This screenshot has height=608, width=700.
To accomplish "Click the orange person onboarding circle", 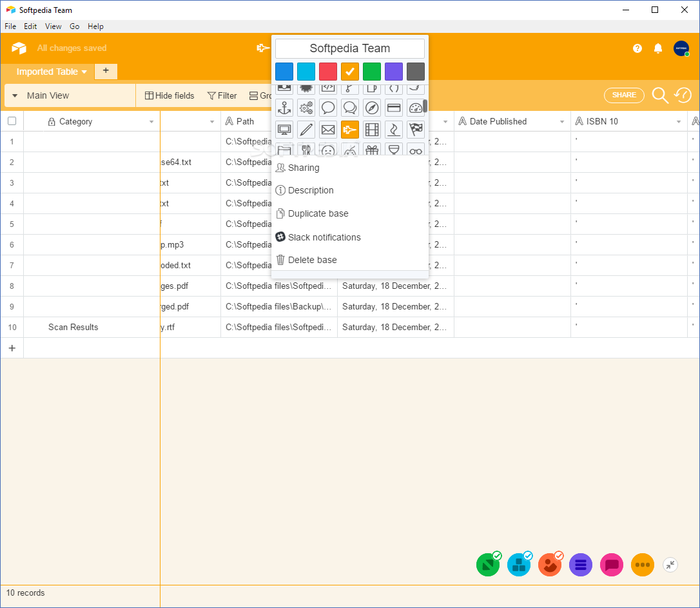I will click(x=550, y=565).
